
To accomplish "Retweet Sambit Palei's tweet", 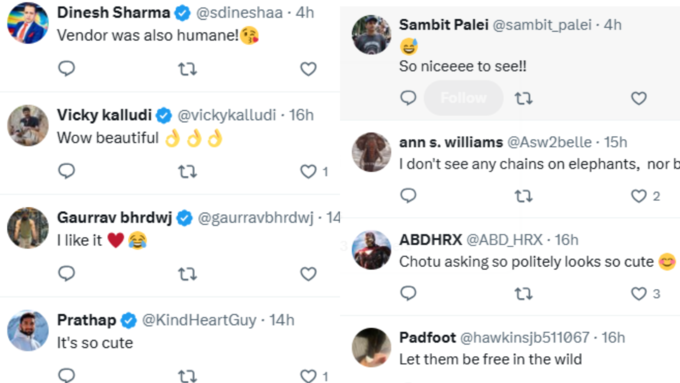I will (523, 98).
